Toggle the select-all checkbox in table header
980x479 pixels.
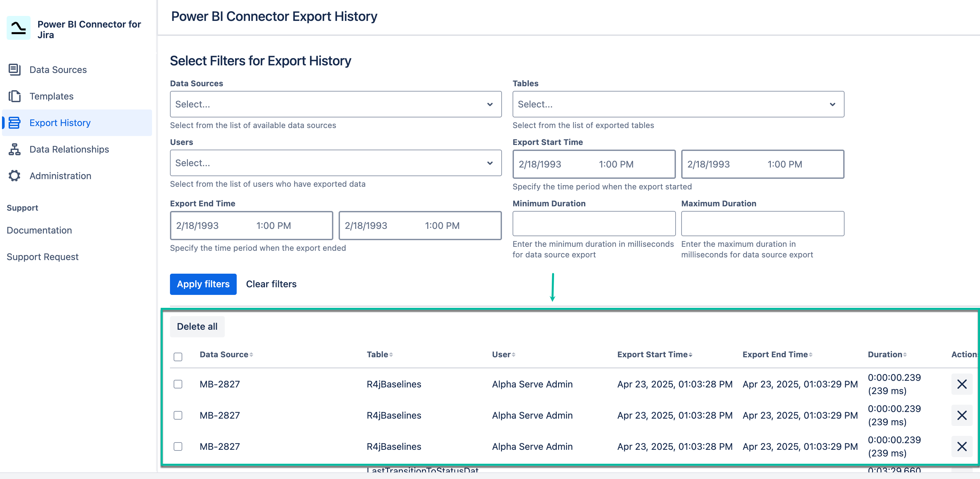point(178,357)
